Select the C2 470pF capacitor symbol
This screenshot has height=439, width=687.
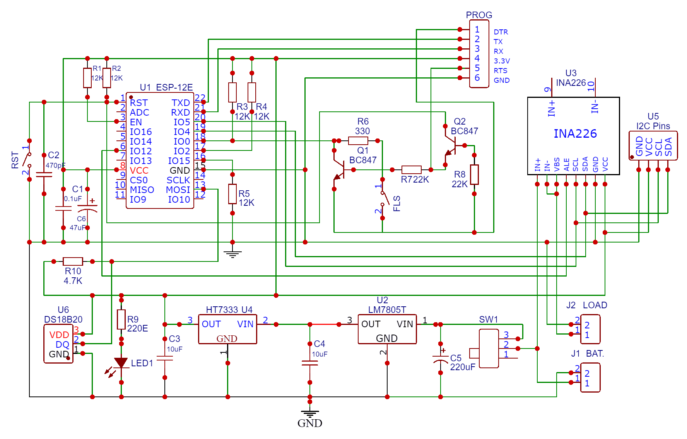44,174
